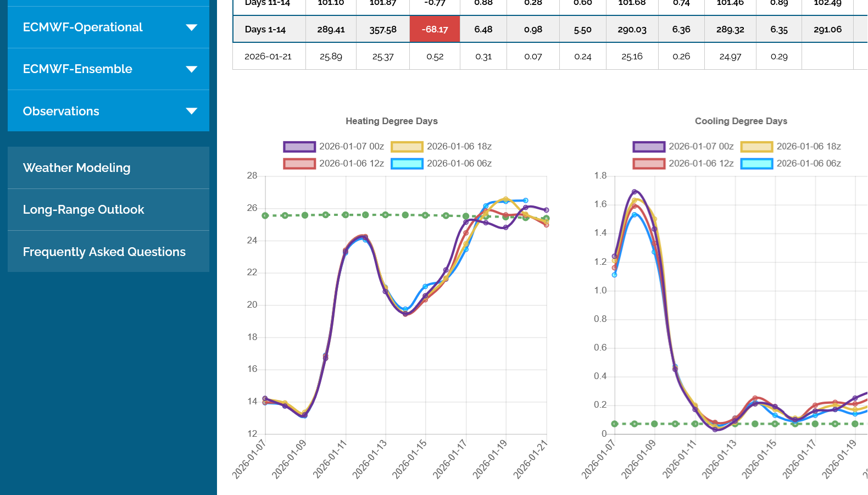
Task: Expand the Observations dropdown arrow
Action: (x=191, y=111)
